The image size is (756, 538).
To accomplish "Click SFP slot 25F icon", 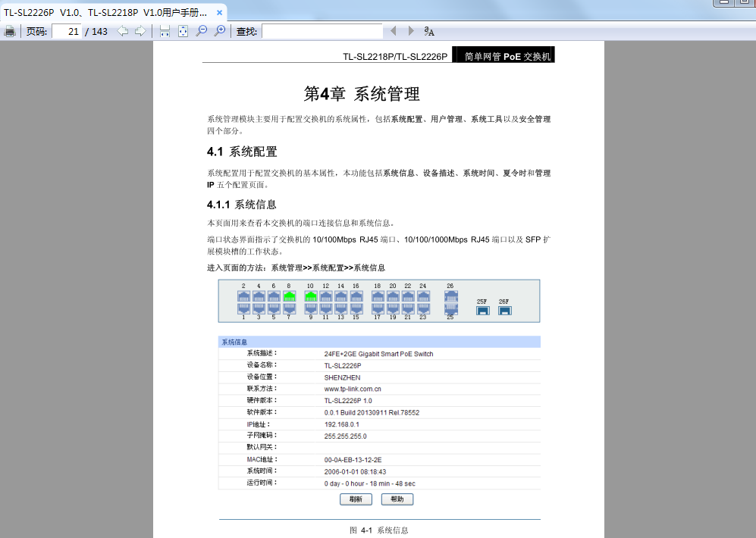I will (x=482, y=310).
